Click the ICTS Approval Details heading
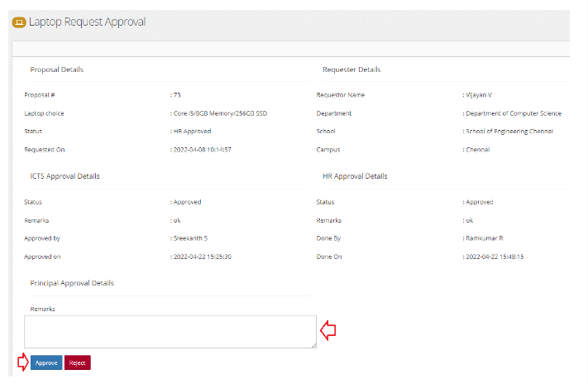The width and height of the screenshot is (588, 384). point(65,176)
